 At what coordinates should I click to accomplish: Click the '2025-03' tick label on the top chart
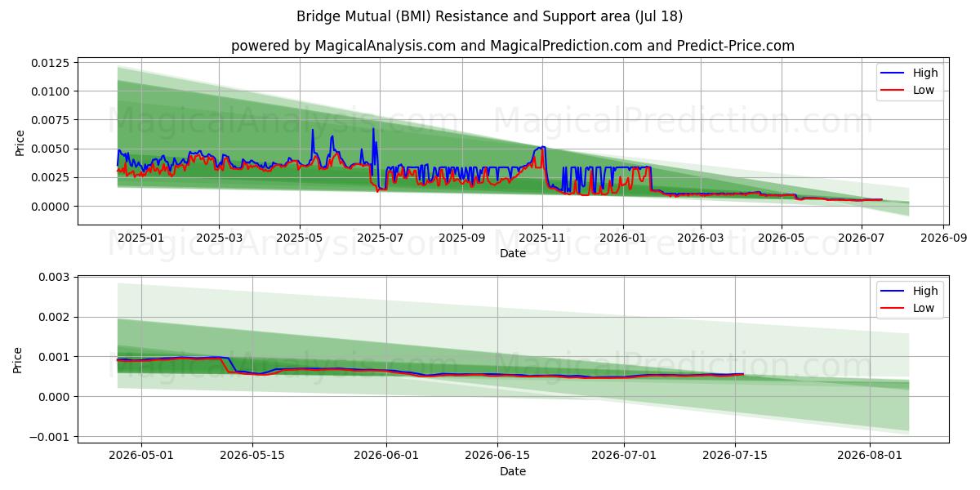(220, 238)
